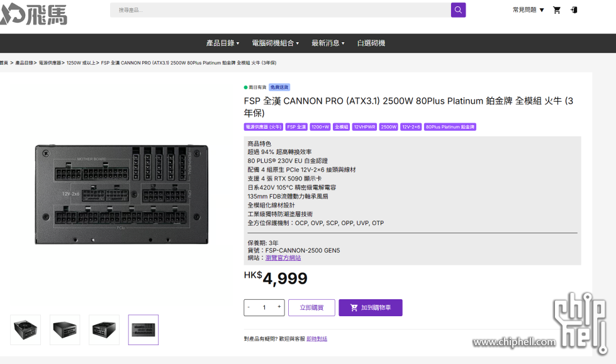
Task: Go to 自選砌機 page
Action: [371, 43]
